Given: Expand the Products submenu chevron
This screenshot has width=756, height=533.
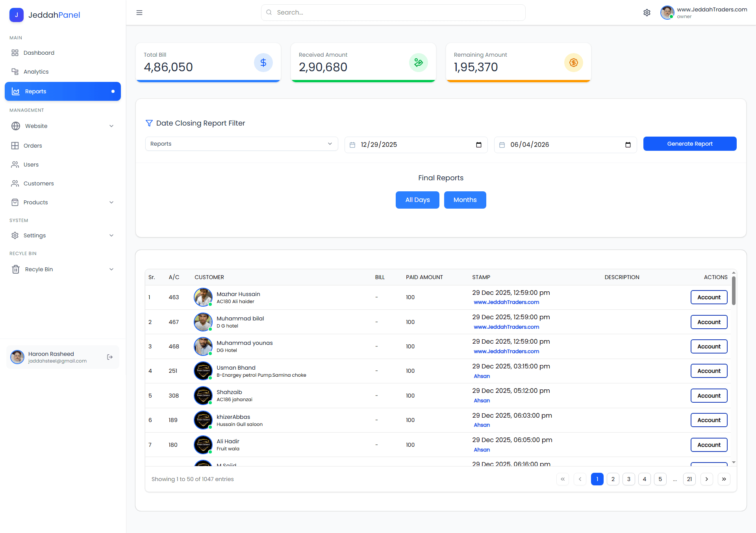Looking at the screenshot, I should pos(111,202).
